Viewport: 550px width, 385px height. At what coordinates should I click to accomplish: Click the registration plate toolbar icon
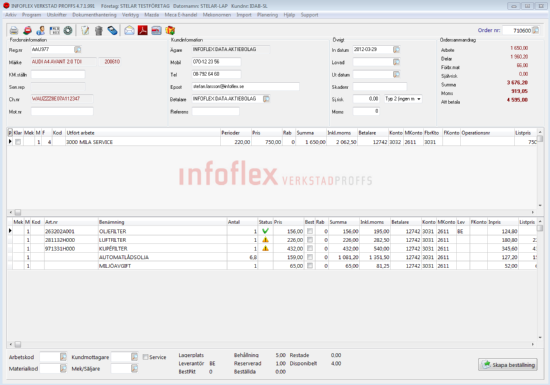pos(54,31)
